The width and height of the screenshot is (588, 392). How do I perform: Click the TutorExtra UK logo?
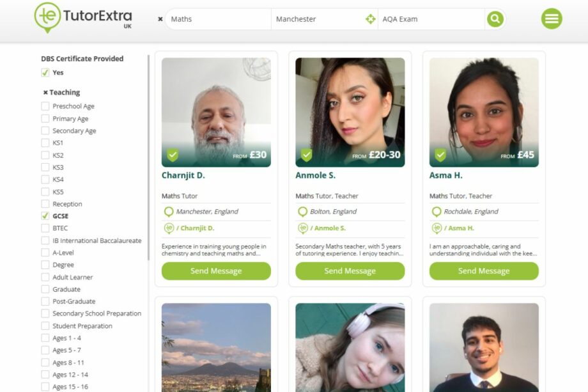tap(83, 18)
